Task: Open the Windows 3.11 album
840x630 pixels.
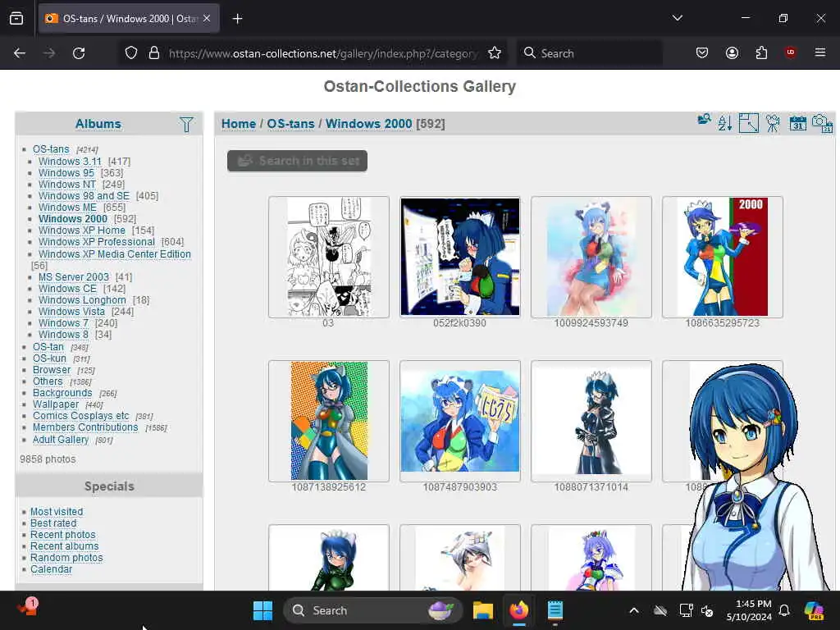Action: [70, 162]
